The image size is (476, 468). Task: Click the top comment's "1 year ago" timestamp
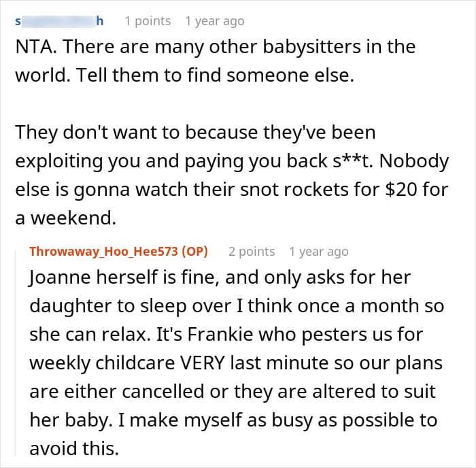click(214, 21)
